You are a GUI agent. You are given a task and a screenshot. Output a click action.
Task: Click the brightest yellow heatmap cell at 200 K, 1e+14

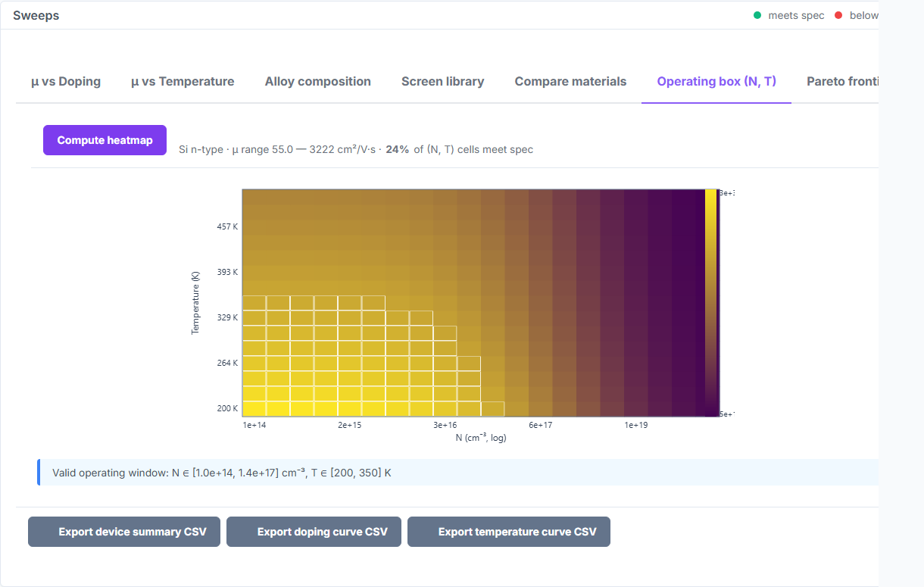[x=254, y=409]
